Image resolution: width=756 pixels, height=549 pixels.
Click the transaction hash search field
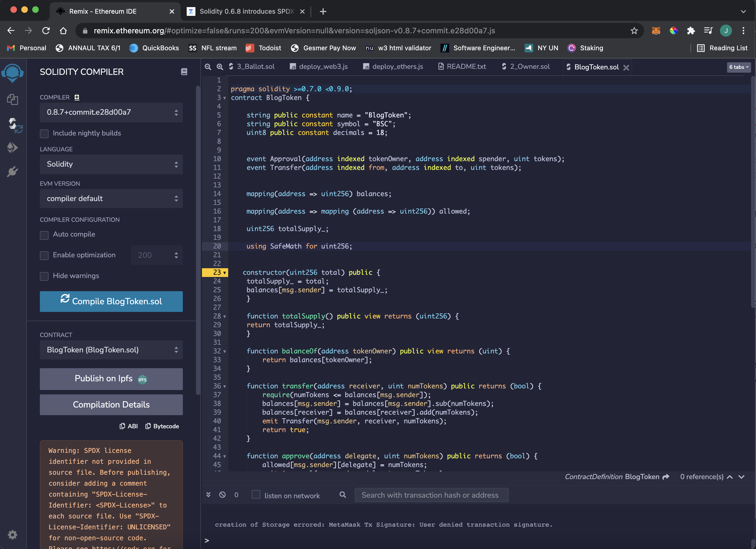[x=431, y=495]
